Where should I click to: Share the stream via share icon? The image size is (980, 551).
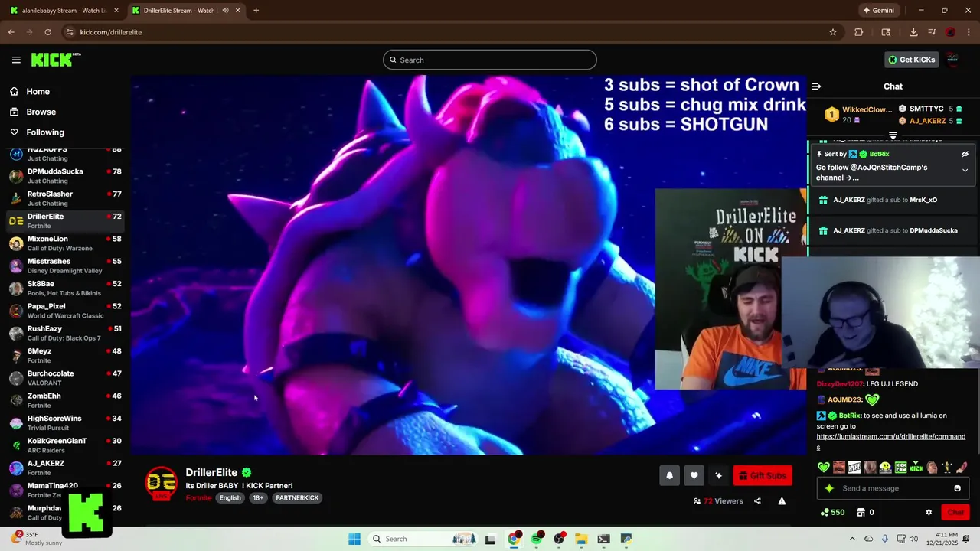coord(757,501)
